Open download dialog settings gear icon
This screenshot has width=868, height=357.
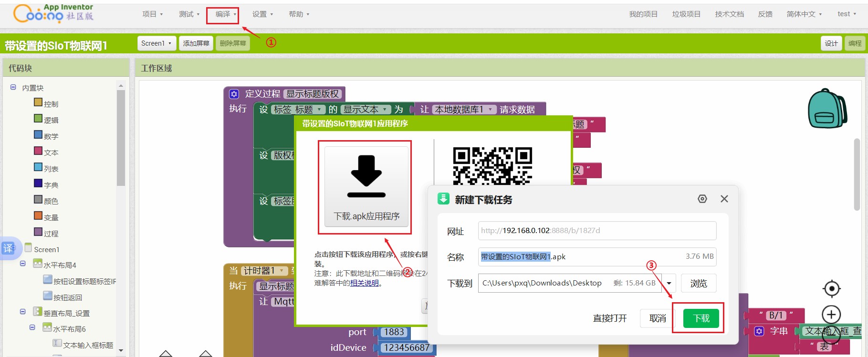tap(702, 199)
